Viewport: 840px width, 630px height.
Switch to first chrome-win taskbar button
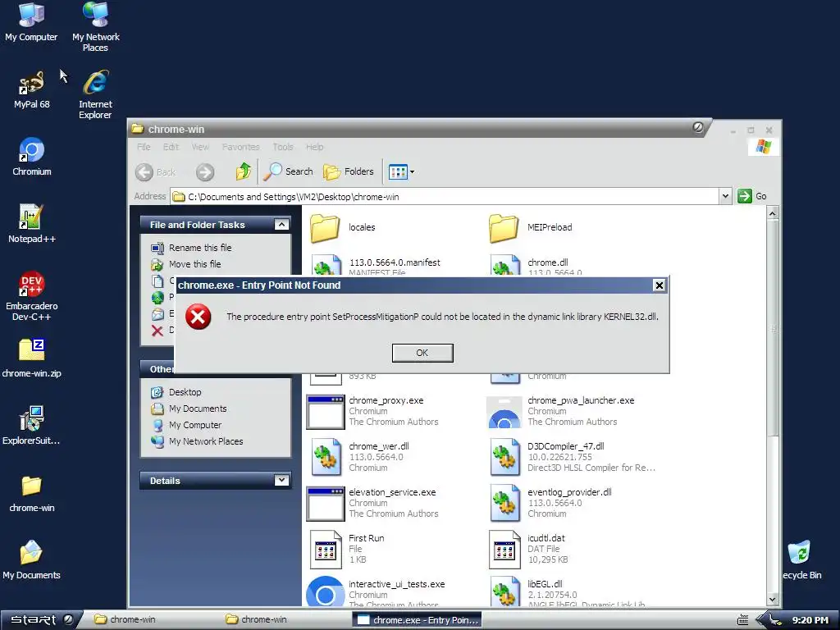[150, 619]
